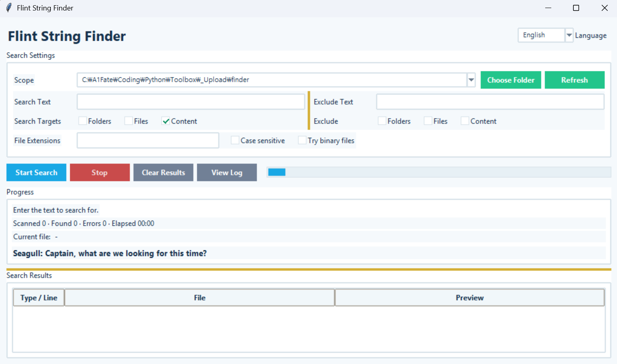
Task: Click the feather app icon in title bar
Action: click(8, 8)
